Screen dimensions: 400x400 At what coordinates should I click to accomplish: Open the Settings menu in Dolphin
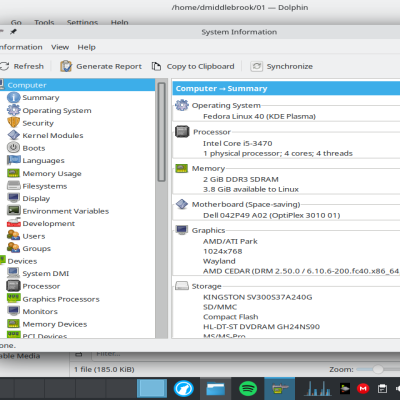[x=82, y=22]
